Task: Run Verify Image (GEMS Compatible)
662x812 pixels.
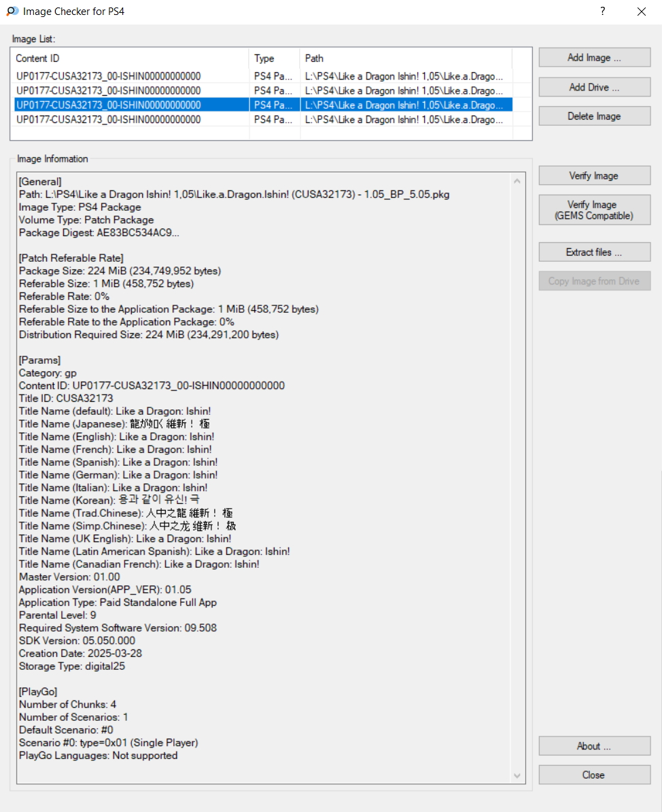Action: [x=594, y=209]
